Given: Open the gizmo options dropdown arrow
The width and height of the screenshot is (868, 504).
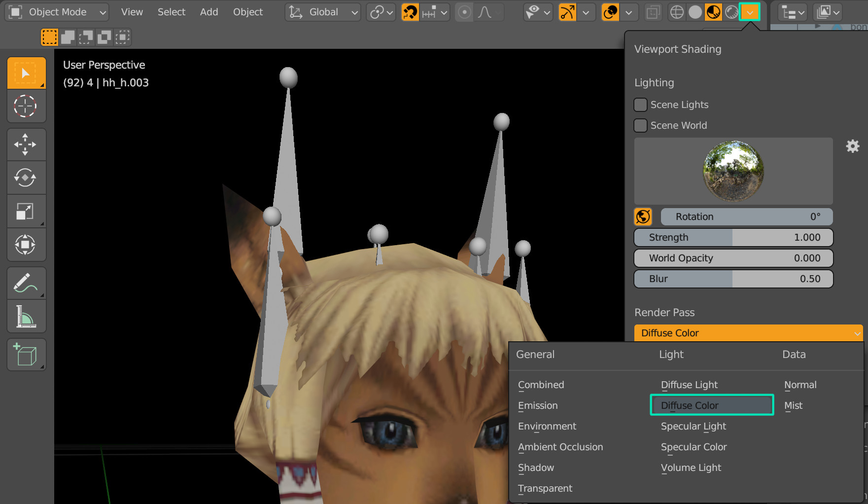Looking at the screenshot, I should 586,12.
